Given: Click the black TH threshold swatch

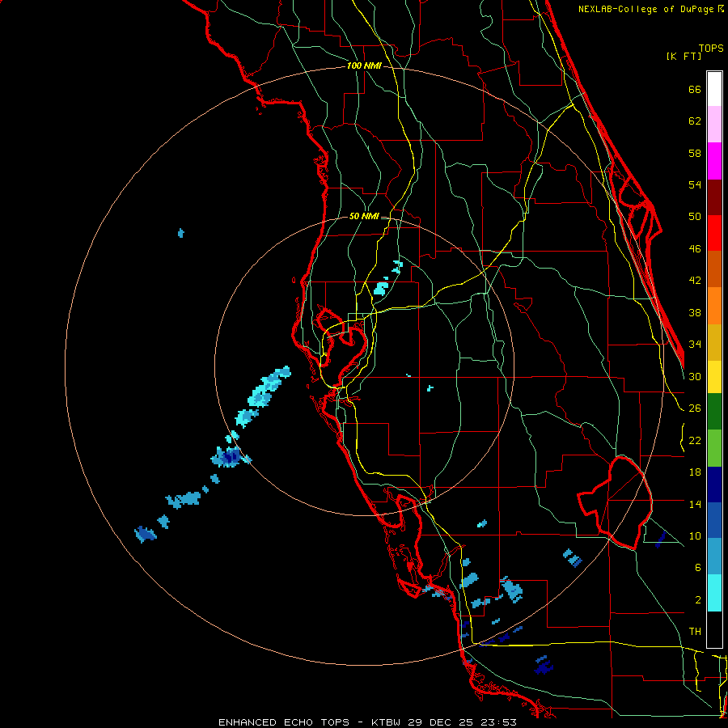Looking at the screenshot, I should (x=714, y=629).
